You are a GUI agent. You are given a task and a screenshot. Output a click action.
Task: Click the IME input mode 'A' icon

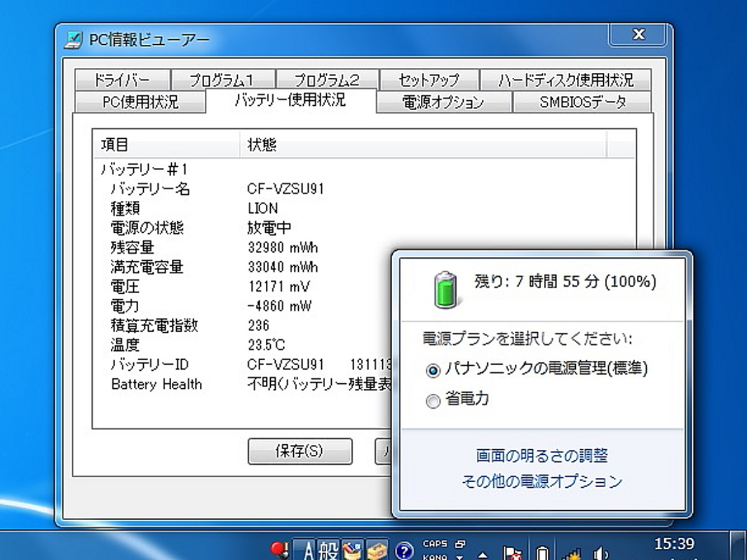pyautogui.click(x=306, y=550)
